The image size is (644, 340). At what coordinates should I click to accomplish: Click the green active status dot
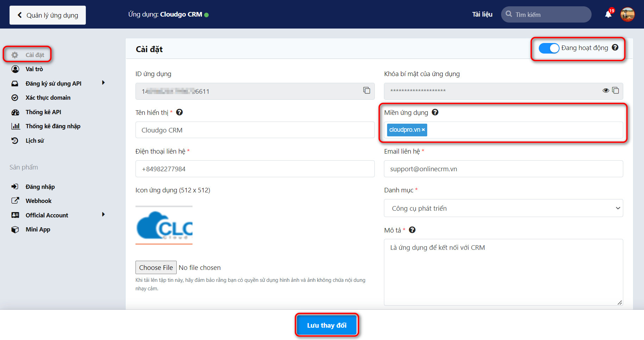(207, 15)
